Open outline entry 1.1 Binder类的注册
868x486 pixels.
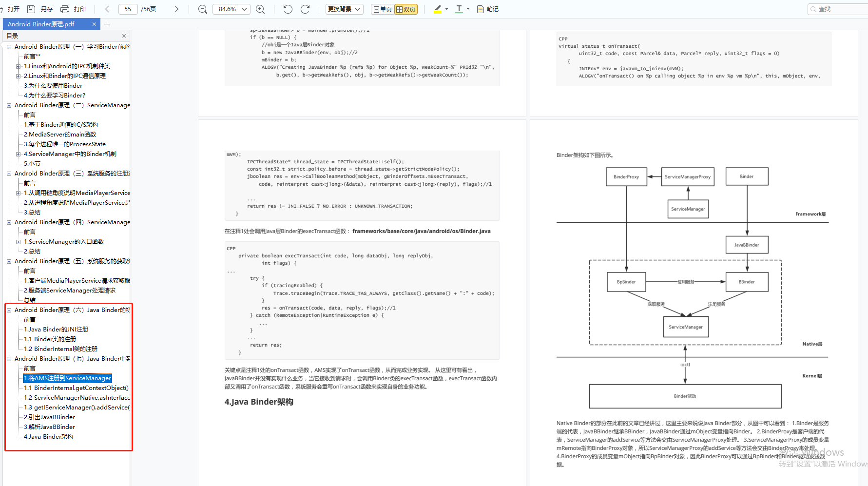(x=50, y=339)
